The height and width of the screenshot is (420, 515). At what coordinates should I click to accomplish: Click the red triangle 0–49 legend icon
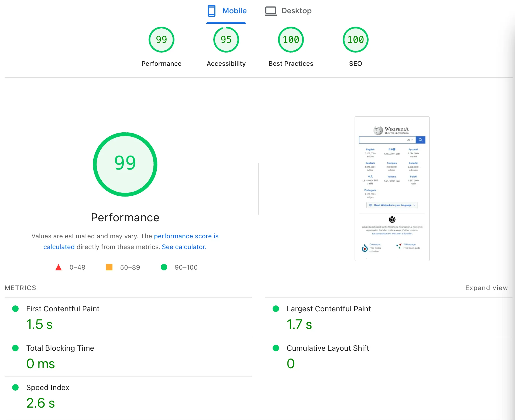pyautogui.click(x=59, y=267)
